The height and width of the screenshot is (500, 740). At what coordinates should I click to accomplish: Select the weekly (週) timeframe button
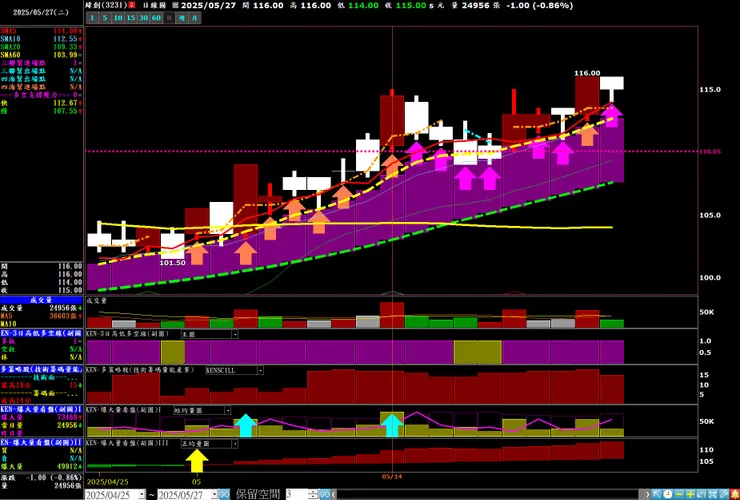click(182, 18)
